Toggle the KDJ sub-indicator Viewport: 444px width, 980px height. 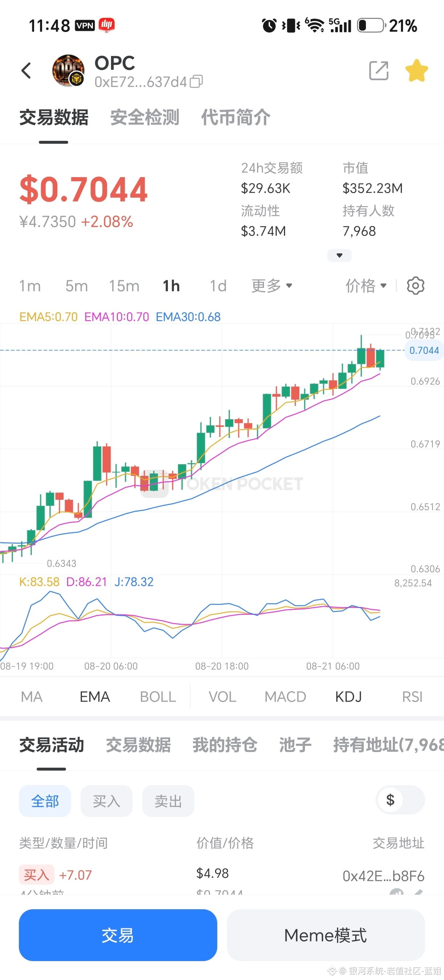pos(349,697)
